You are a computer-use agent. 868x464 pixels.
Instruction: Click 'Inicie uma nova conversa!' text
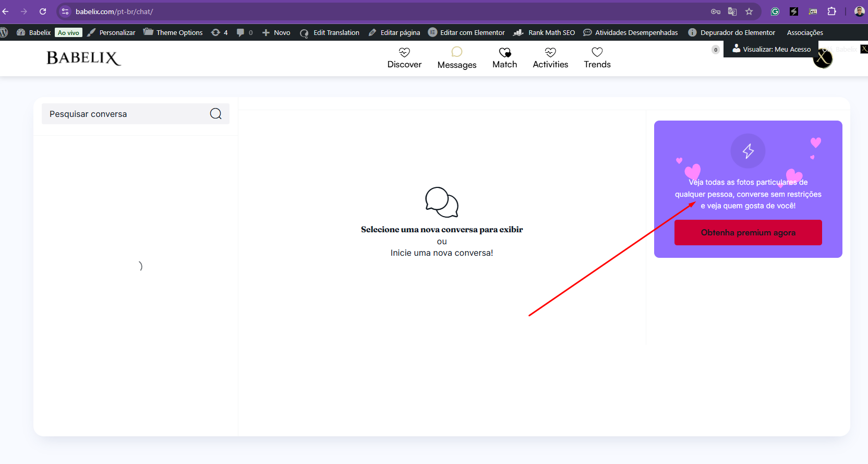tap(442, 253)
